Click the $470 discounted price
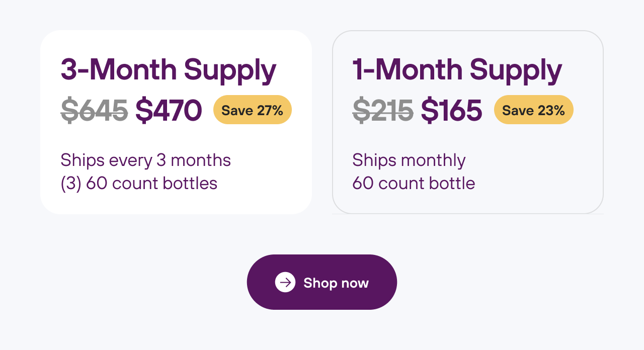 tap(169, 111)
